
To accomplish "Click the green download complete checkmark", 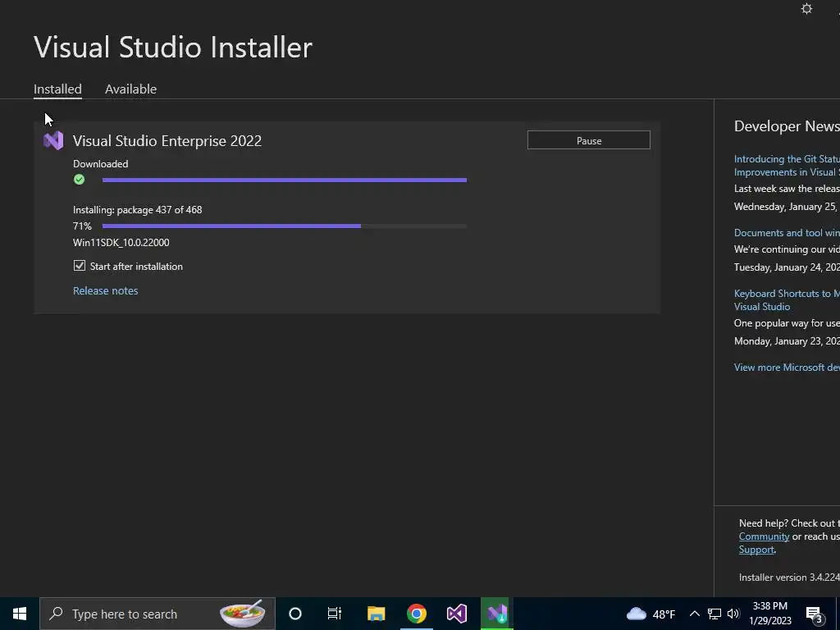I will (80, 180).
